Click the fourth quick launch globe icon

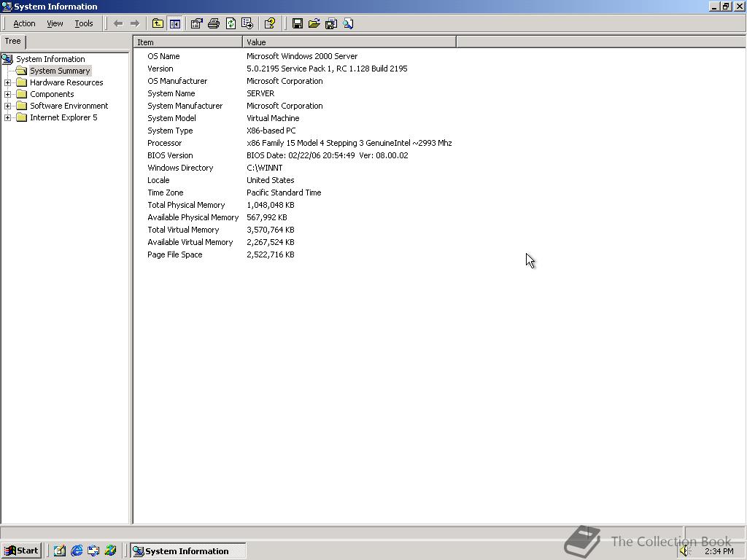coord(111,551)
